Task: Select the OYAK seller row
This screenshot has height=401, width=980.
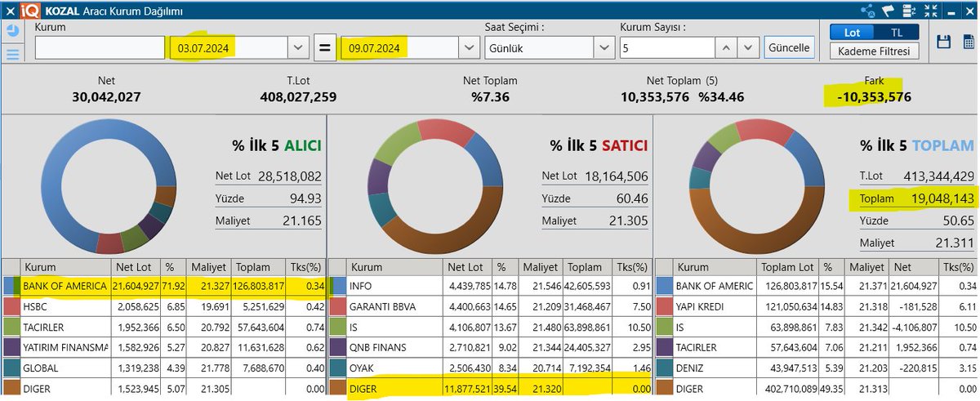Action: (x=490, y=368)
